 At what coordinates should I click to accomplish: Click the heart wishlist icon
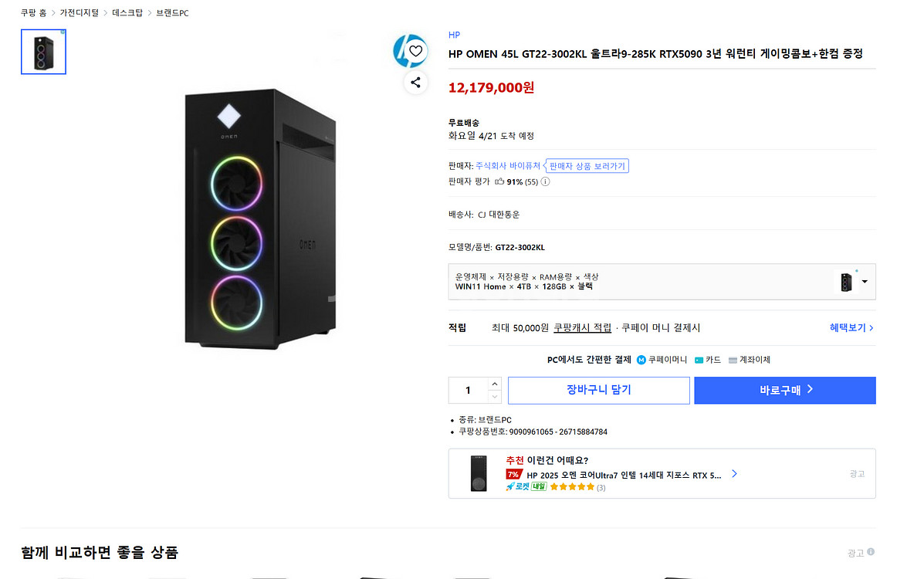point(416,52)
